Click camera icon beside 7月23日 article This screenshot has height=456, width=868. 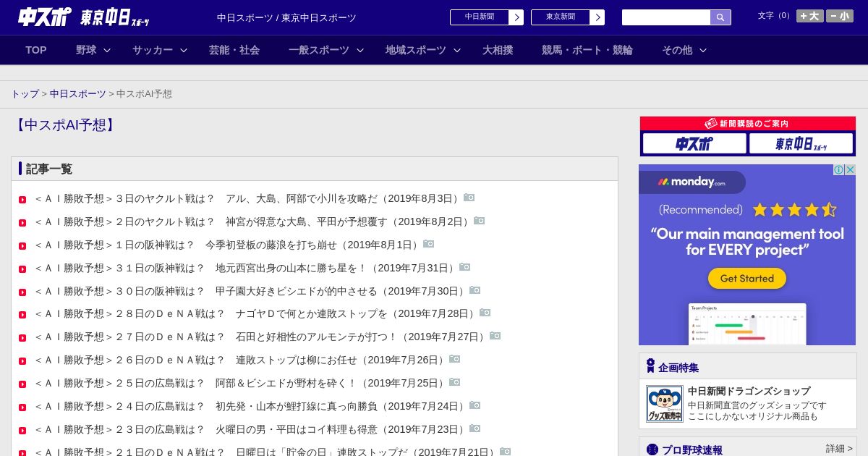point(475,428)
